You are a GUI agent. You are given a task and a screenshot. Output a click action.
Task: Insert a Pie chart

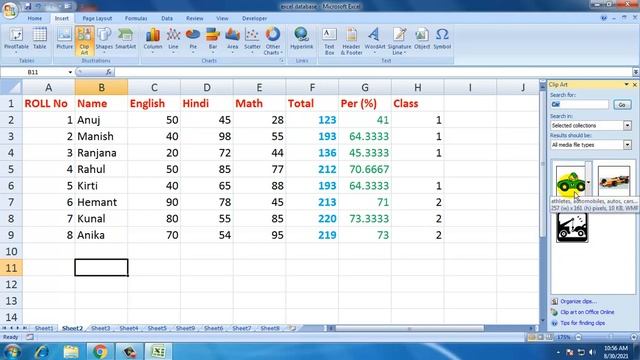[193, 40]
